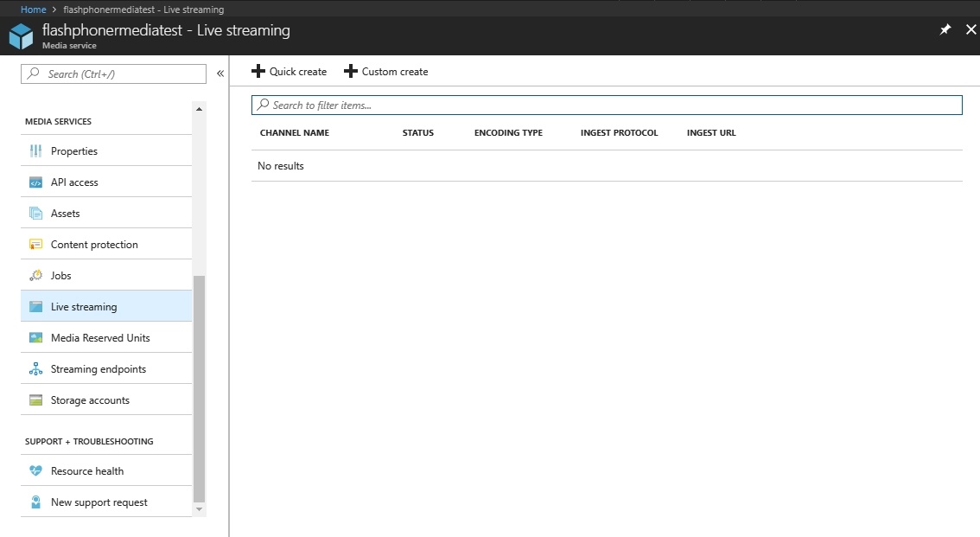Click the Jobs gear icon
The width and height of the screenshot is (980, 537).
pyautogui.click(x=35, y=276)
